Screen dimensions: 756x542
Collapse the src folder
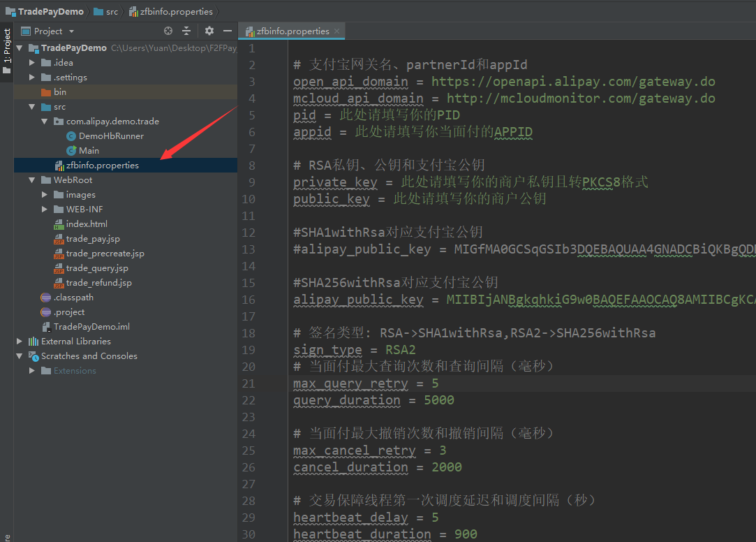click(x=32, y=107)
